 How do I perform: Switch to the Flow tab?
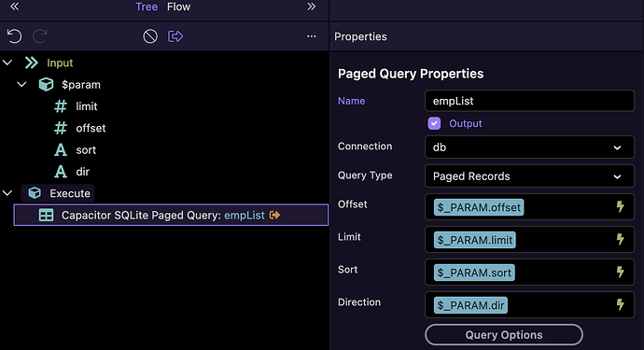[178, 7]
